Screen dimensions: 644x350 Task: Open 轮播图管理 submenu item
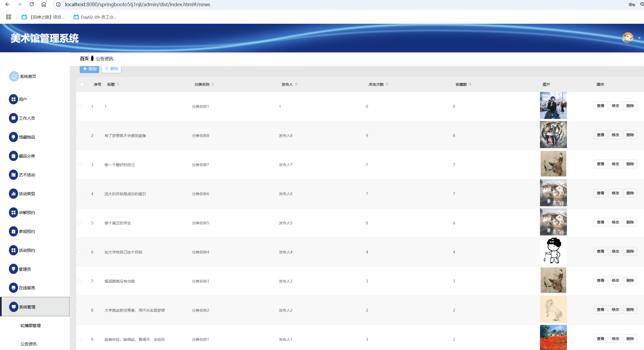30,325
